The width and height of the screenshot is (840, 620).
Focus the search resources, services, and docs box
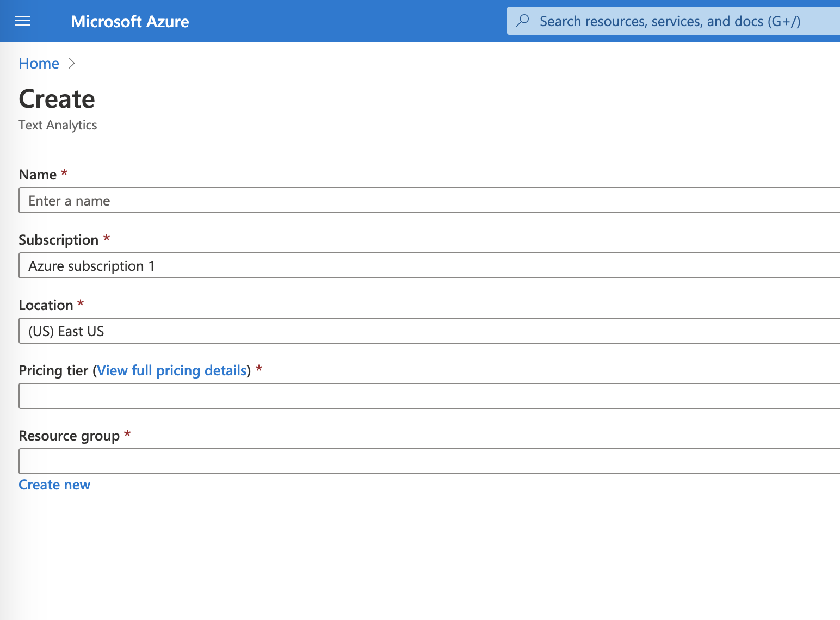pyautogui.click(x=674, y=21)
